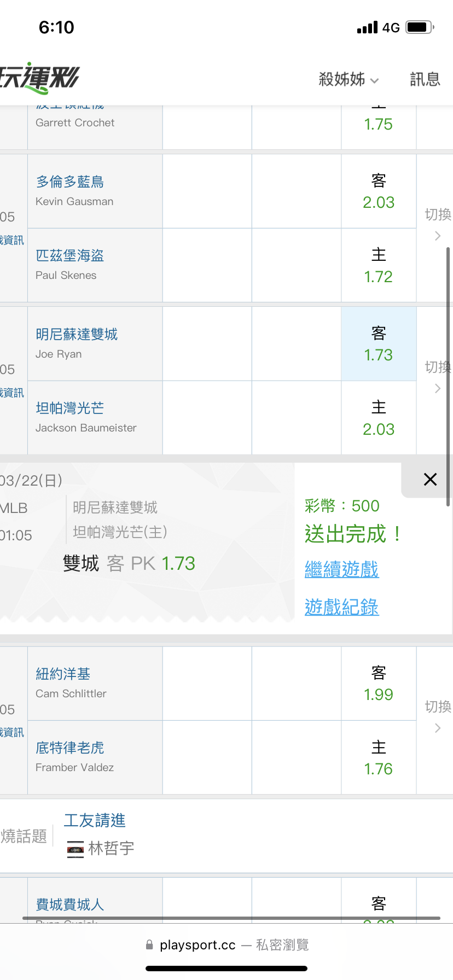Screen dimensions: 453x980
Task: Open the 紐約洋基 team link
Action: [x=63, y=674]
